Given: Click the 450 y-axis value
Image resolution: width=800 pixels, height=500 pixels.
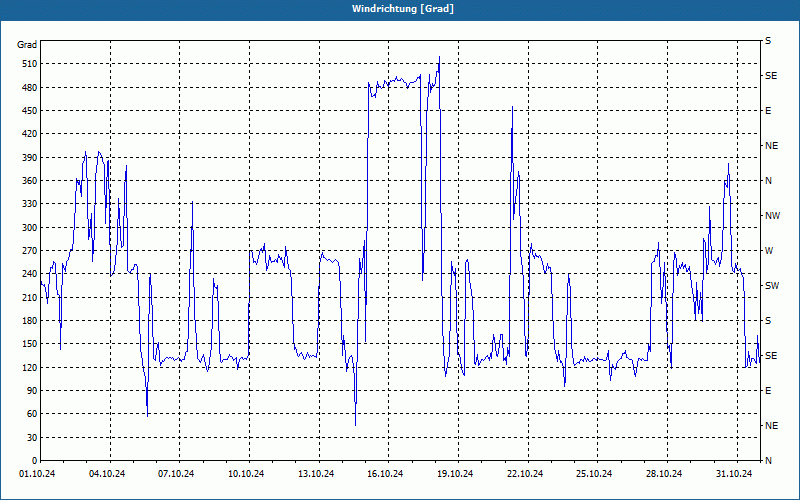Looking at the screenshot, I should click(x=30, y=111).
